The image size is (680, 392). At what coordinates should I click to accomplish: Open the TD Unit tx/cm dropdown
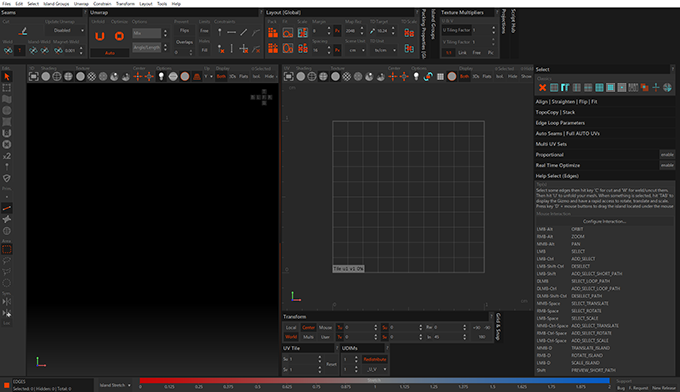point(383,50)
